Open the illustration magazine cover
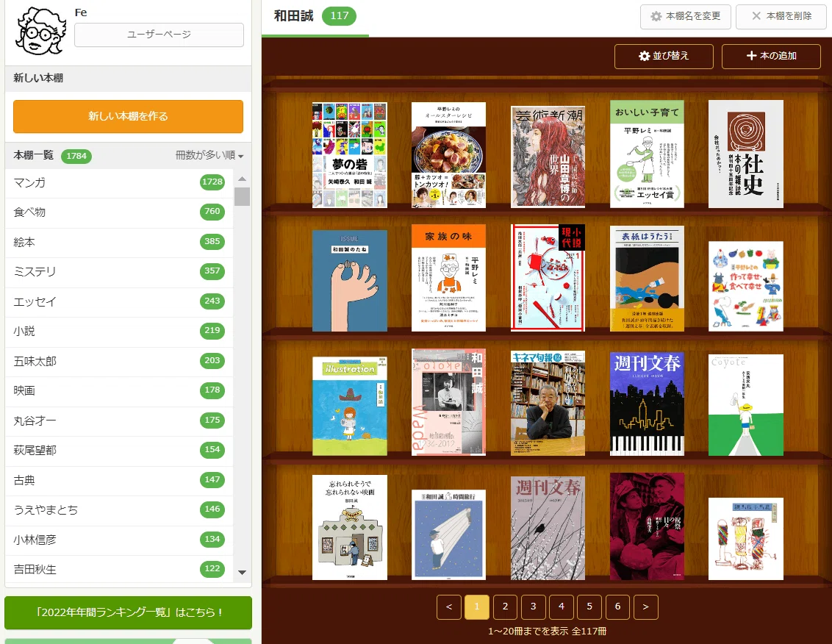Viewport: 832px width, 644px height. (x=350, y=406)
